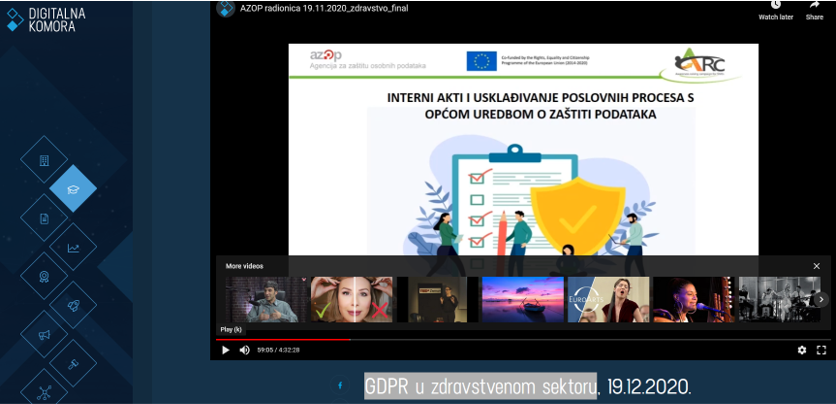
Task: Select the graduation cap education icon
Action: [x=73, y=189]
